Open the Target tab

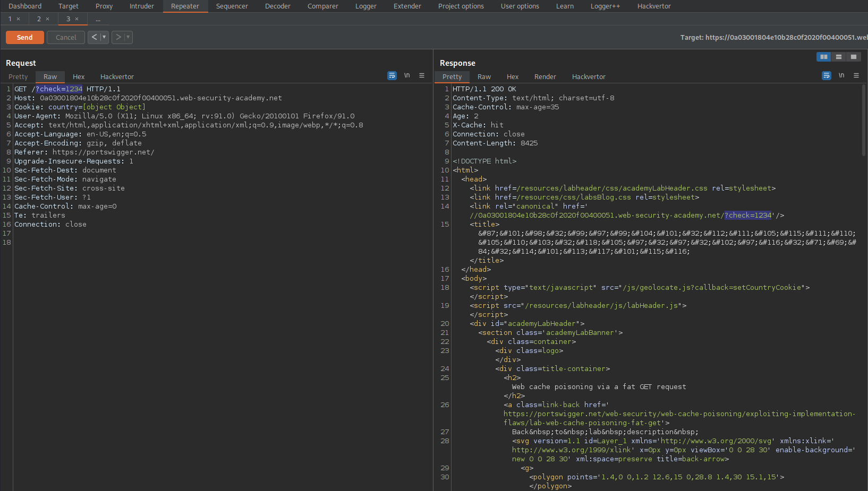point(69,6)
